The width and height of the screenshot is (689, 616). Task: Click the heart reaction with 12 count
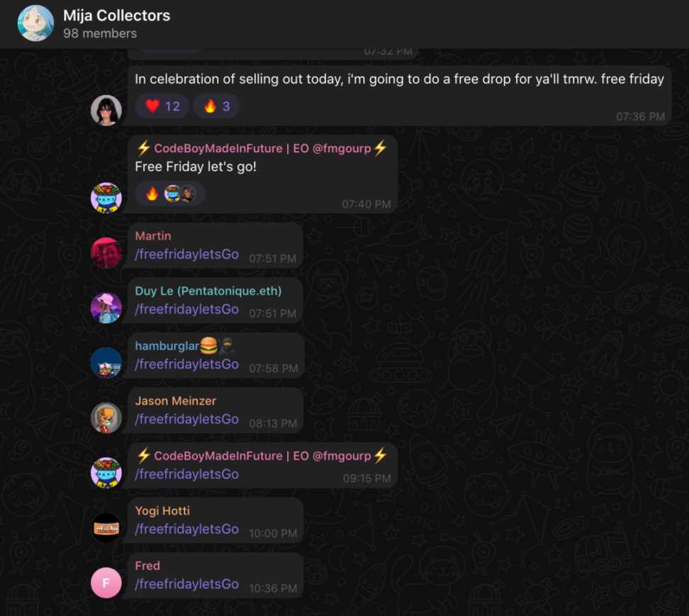pos(162,106)
